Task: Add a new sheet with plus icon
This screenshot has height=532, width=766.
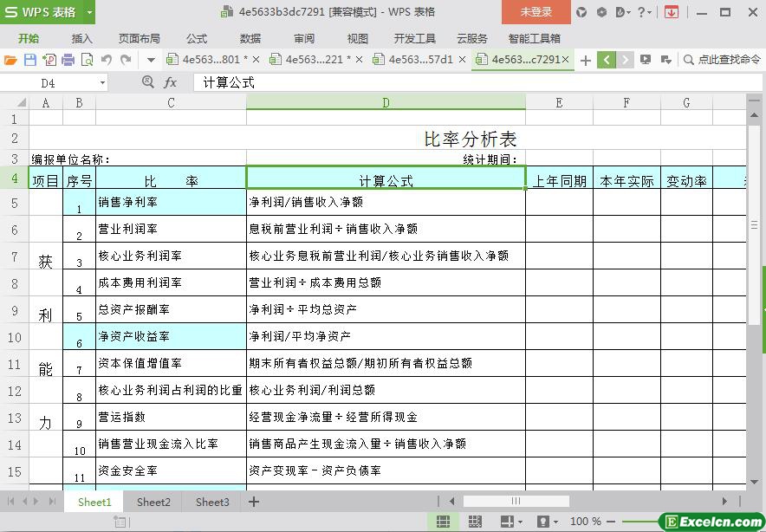Action: tap(254, 502)
